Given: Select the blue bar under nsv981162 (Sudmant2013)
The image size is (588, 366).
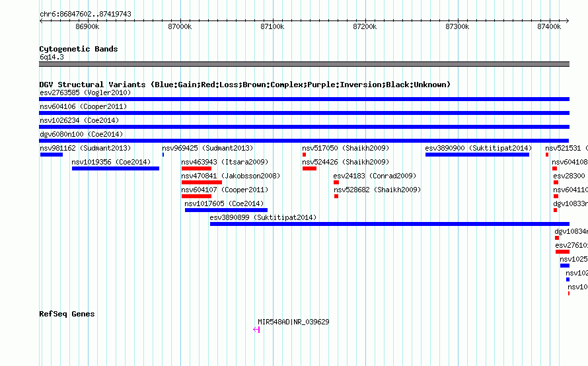Looking at the screenshot, I should pos(52,155).
